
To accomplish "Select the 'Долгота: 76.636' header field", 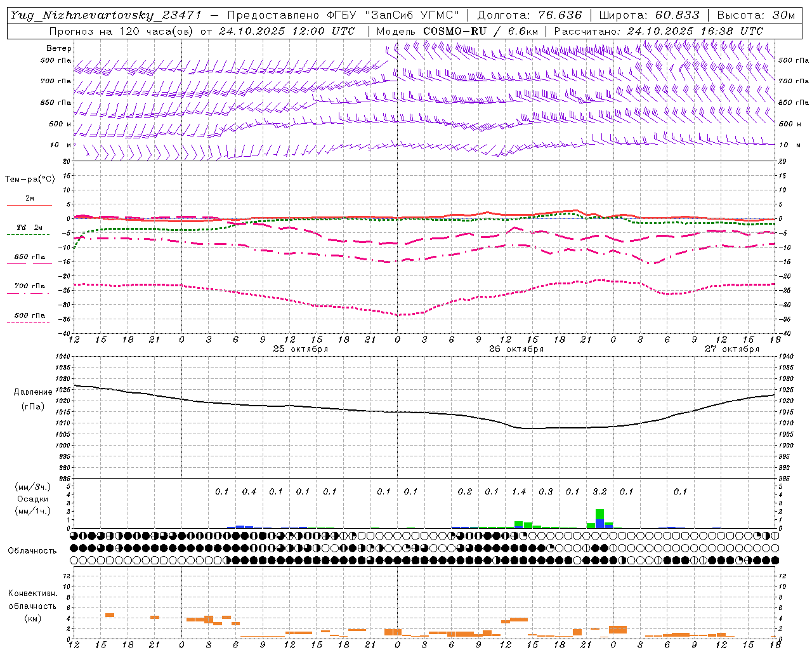I will pyautogui.click(x=530, y=15).
